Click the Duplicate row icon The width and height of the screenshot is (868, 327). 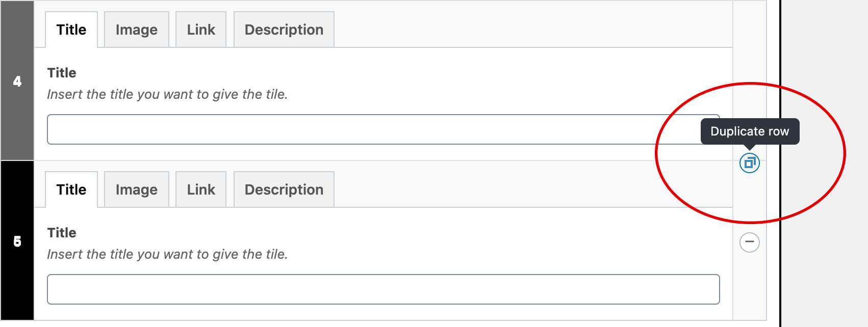coord(749,163)
